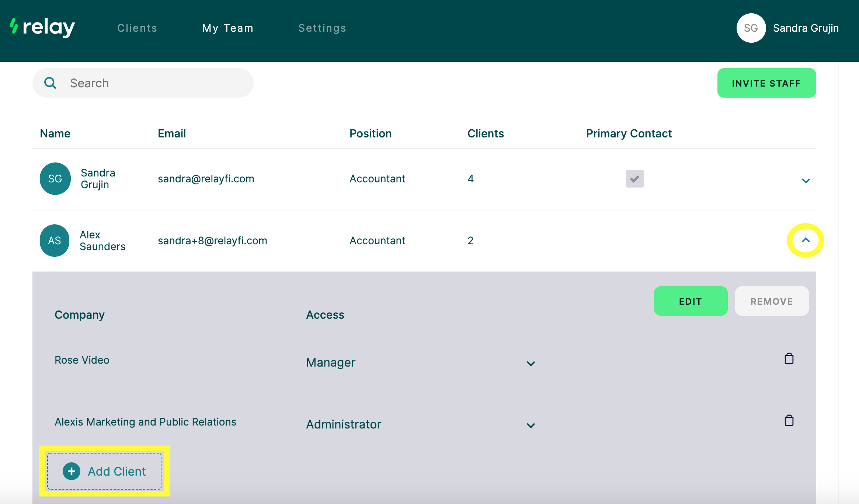Click Alex Saunders' Accountant position cell
The width and height of the screenshot is (859, 504).
click(x=378, y=241)
